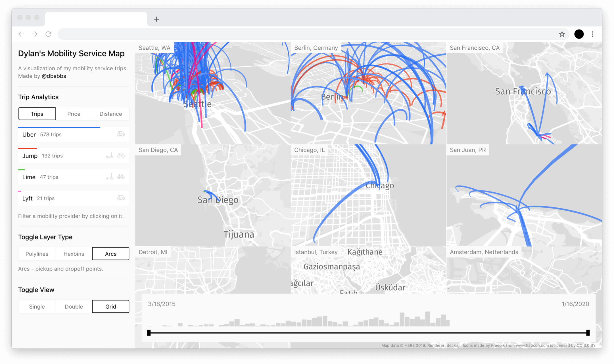This screenshot has width=614, height=364.
Task: Click the Jump scooter icon
Action: [110, 155]
